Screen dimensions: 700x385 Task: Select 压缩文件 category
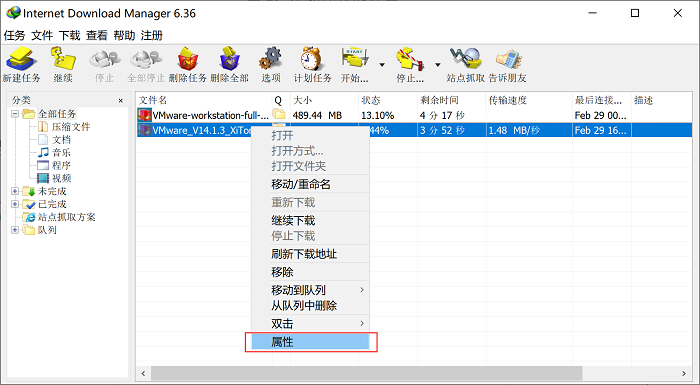point(71,127)
